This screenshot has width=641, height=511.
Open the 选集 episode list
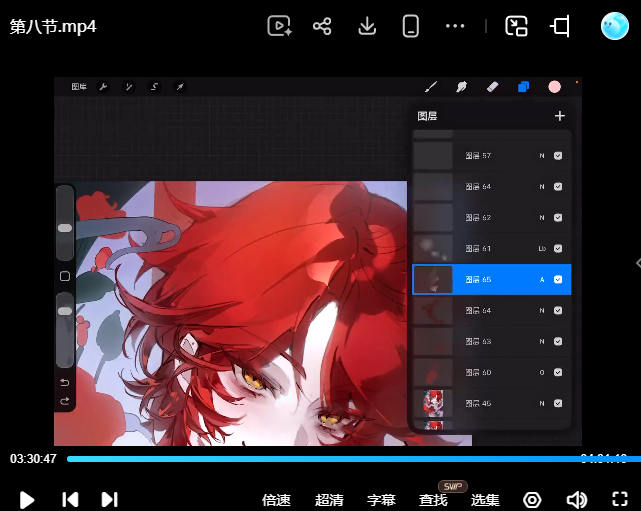click(485, 500)
